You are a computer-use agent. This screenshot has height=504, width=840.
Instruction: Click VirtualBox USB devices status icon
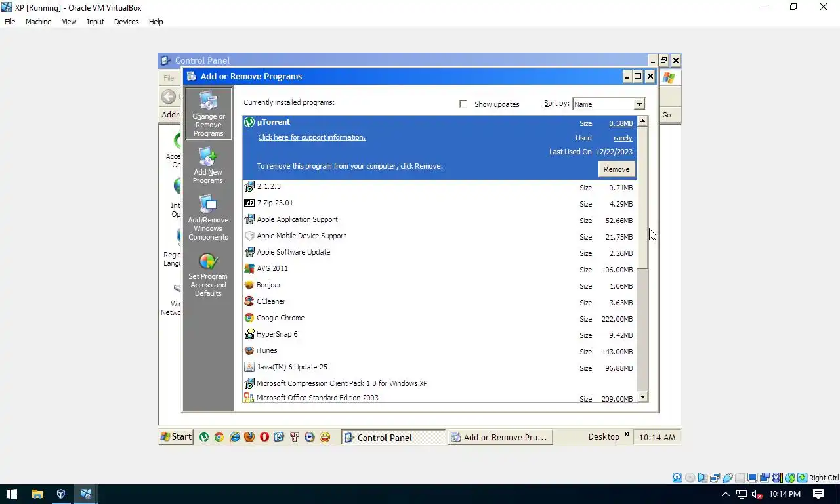pyautogui.click(x=728, y=478)
